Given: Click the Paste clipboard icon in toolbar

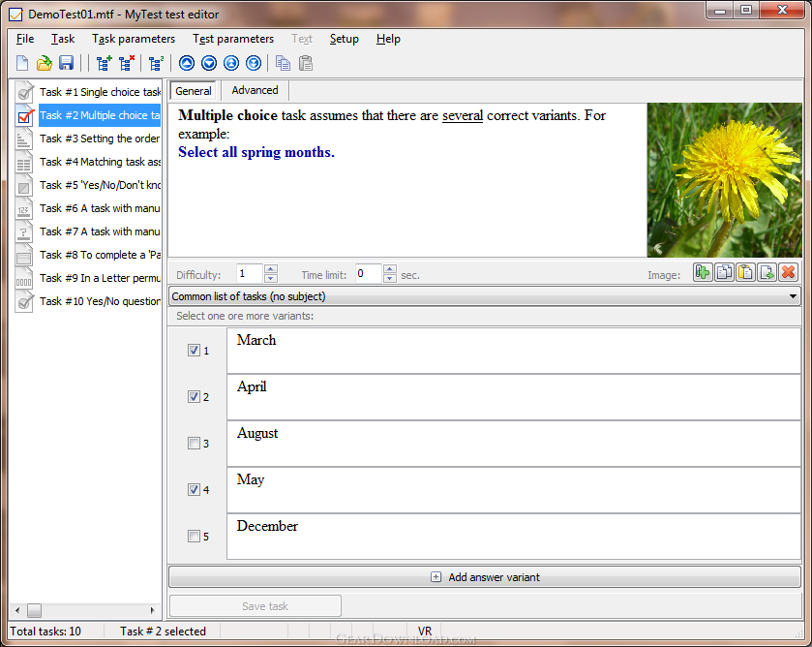Looking at the screenshot, I should pos(306,63).
